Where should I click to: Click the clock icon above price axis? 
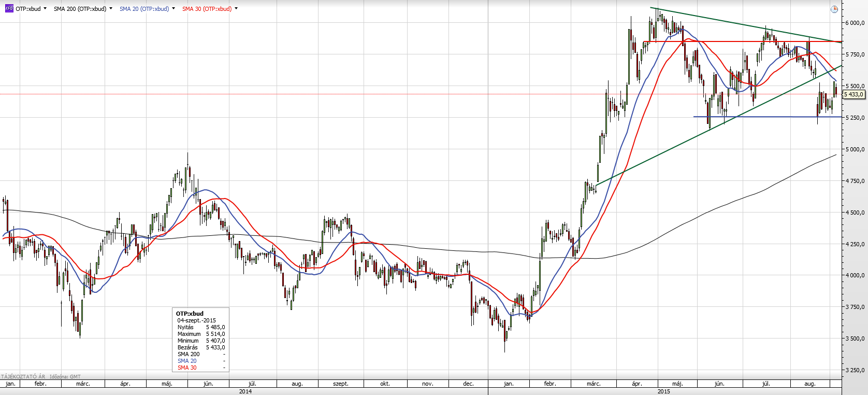[834, 9]
